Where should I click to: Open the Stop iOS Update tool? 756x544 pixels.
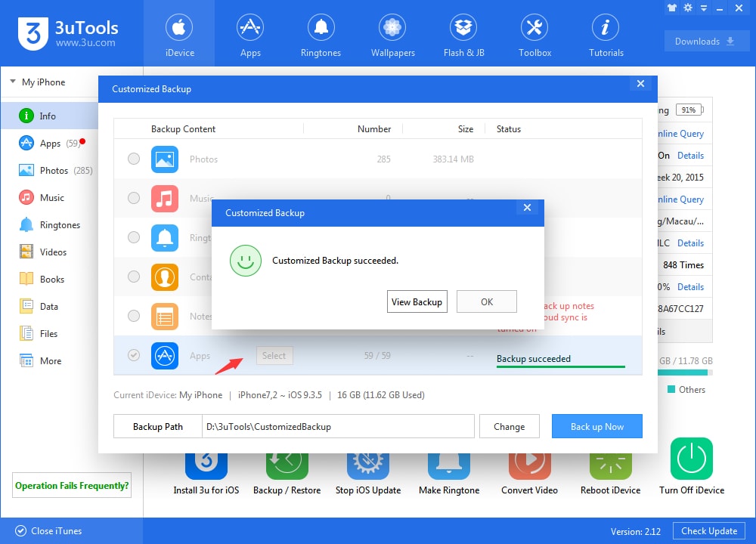point(368,474)
